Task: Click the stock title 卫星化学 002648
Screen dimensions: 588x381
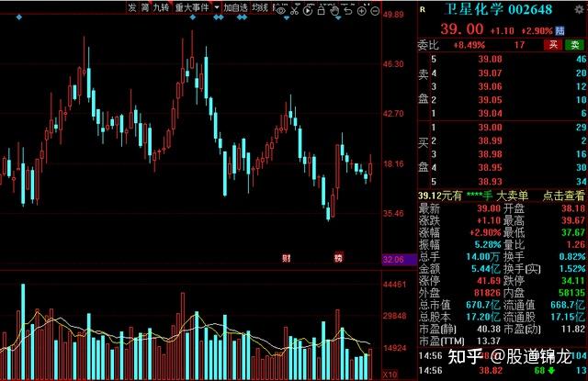Action: (x=498, y=9)
